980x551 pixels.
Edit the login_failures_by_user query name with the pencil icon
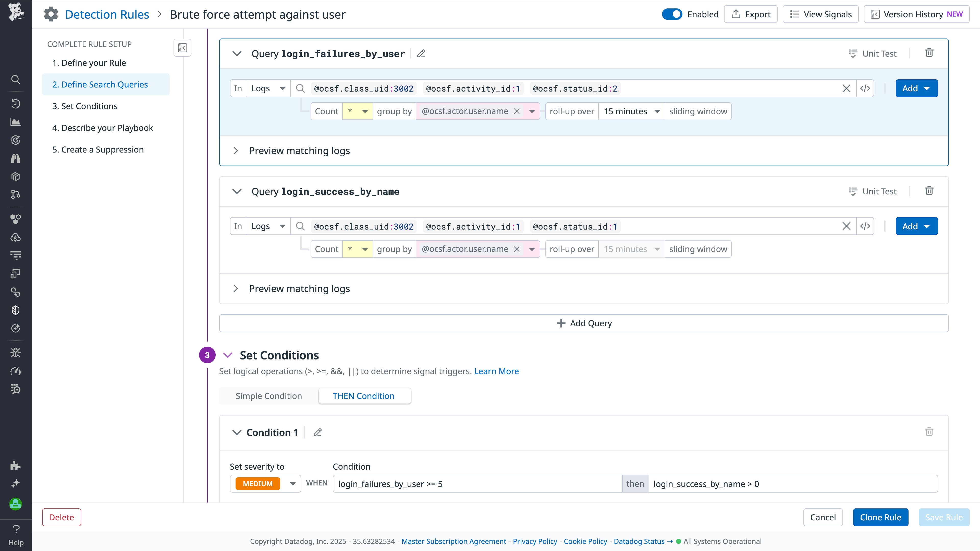click(x=421, y=54)
